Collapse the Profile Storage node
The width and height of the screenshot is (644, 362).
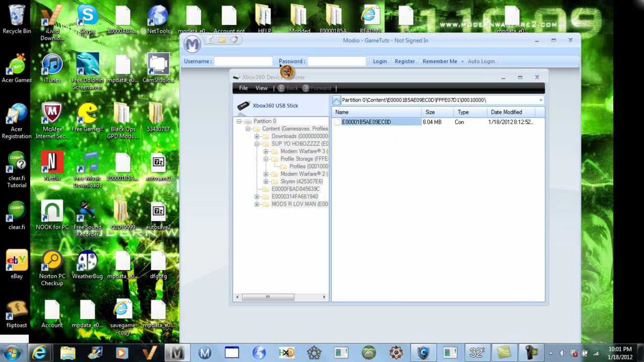266,159
